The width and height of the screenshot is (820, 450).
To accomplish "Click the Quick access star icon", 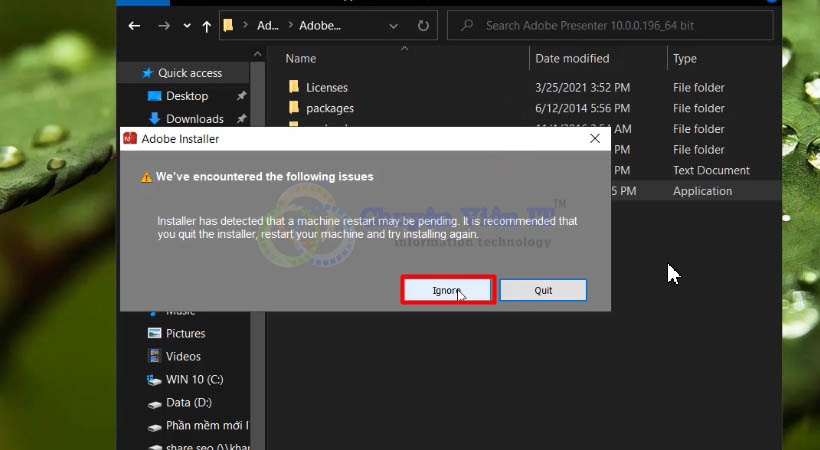I will [x=147, y=73].
